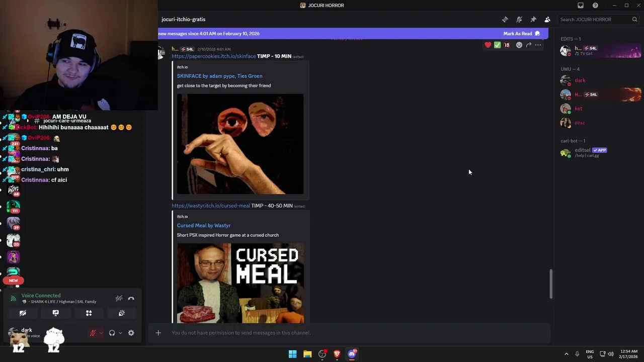Viewport: 644px width, 362px height.
Task: Open Windows Start menu
Action: pyautogui.click(x=292, y=354)
